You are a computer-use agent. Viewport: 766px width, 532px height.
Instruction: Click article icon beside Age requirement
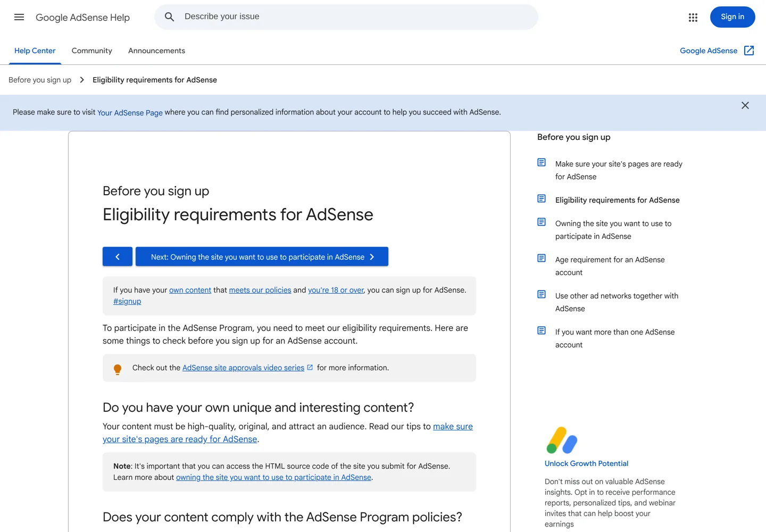542,258
